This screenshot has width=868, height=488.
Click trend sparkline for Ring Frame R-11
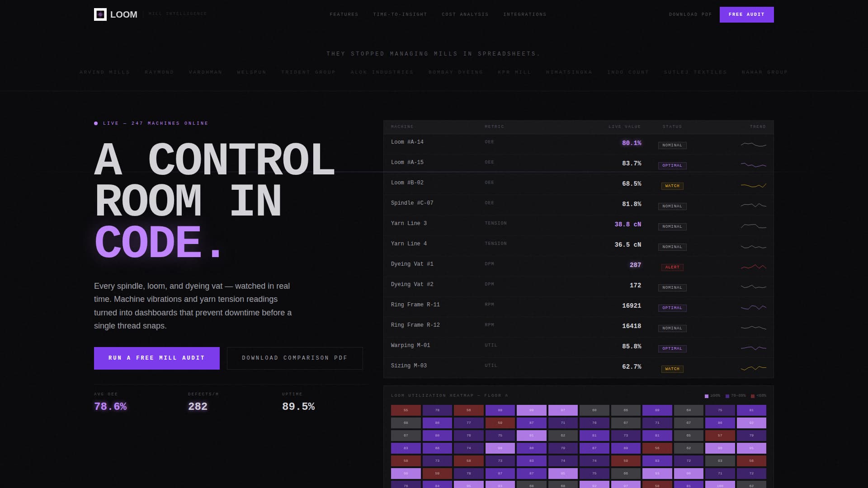pyautogui.click(x=754, y=308)
